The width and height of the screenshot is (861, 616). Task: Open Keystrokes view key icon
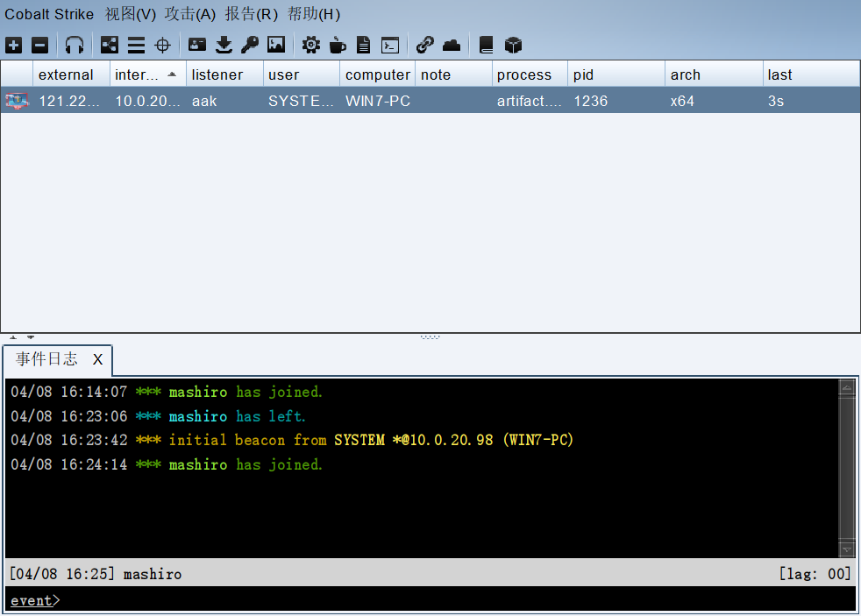(250, 45)
